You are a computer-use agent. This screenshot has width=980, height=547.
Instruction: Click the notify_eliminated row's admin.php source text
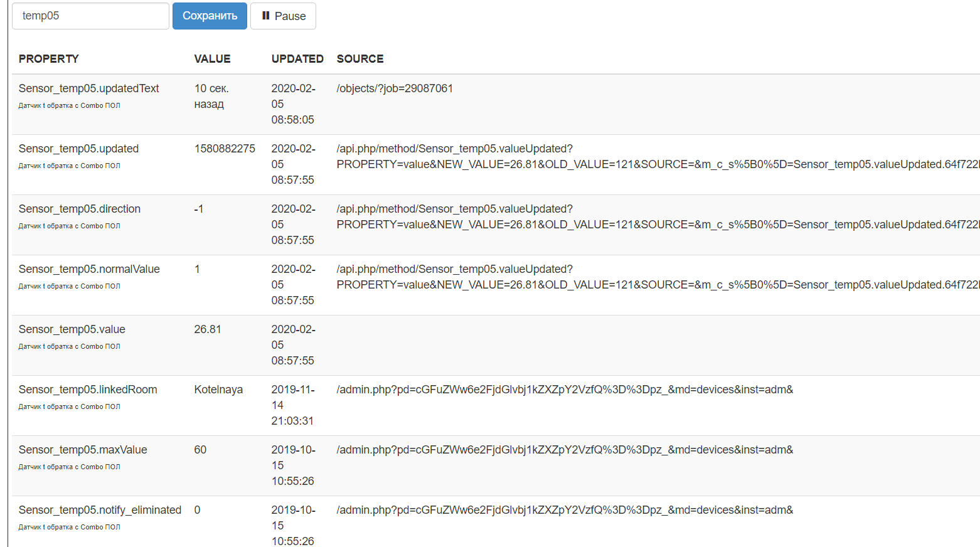(x=565, y=510)
